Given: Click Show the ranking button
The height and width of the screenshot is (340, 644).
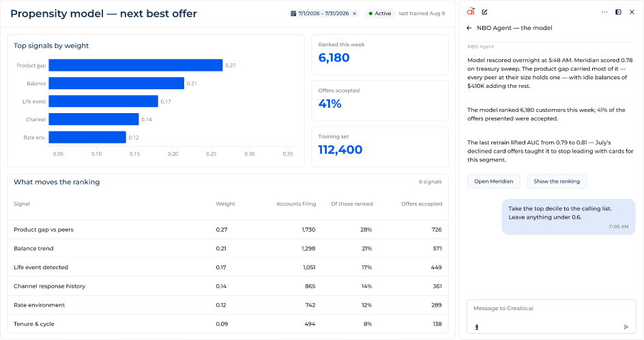Looking at the screenshot, I should [x=557, y=181].
